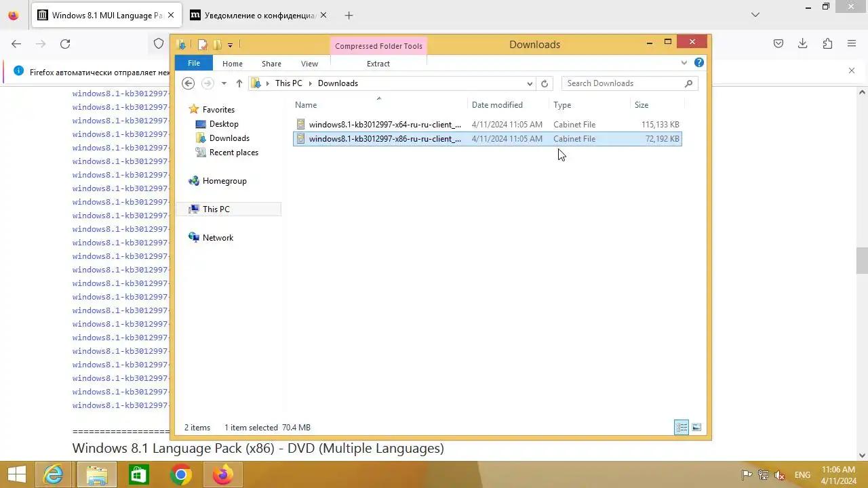Open Internet Explorer from taskbar
Screen dimensions: 868x488
pyautogui.click(x=54, y=475)
